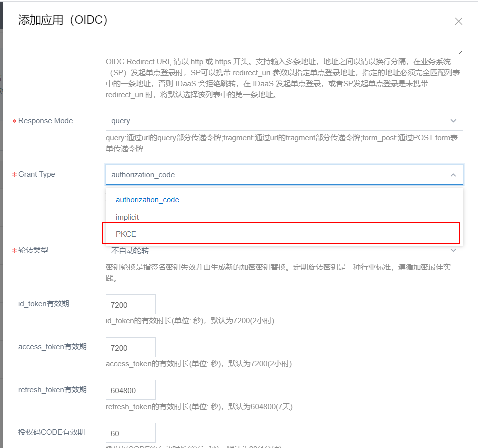The height and width of the screenshot is (448, 478).
Task: Click the id_token有效期 input field
Action: 130,304
